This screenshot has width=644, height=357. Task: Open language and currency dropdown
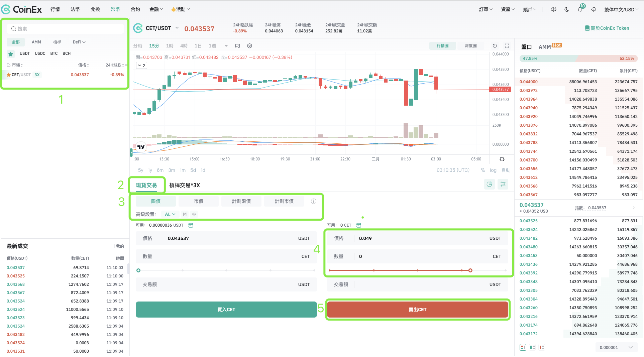[621, 9]
